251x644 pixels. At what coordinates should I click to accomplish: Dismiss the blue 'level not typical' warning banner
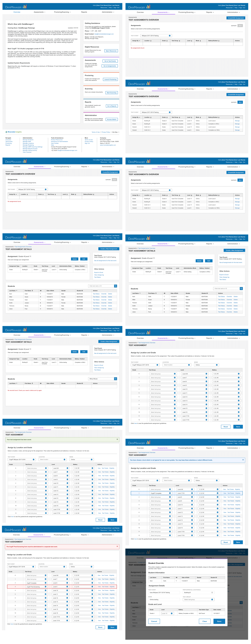(x=243, y=460)
